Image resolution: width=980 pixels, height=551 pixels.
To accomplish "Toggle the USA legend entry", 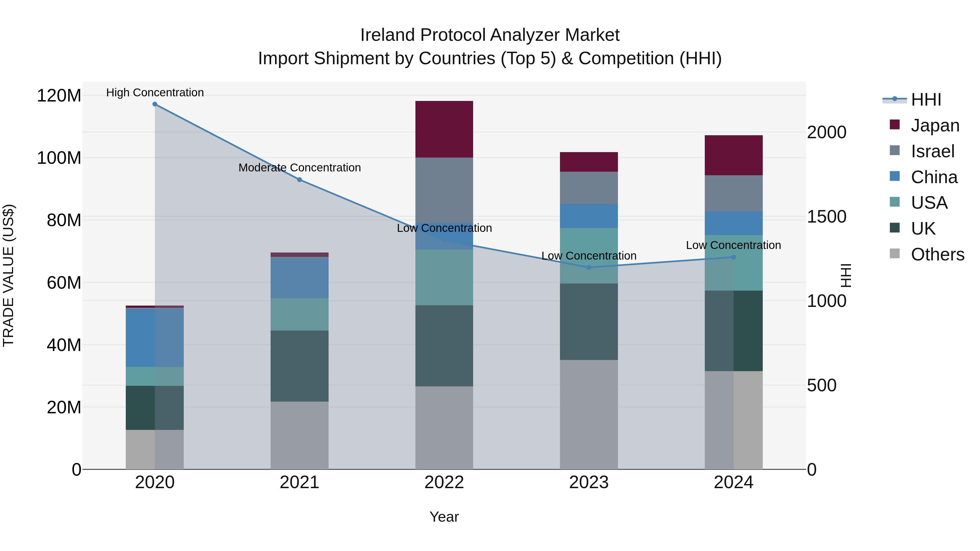I will point(918,202).
